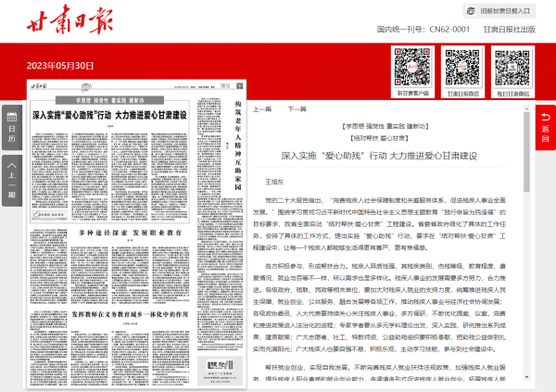This screenshot has width=556, height=392.
Task: Click the 每日甘肃微信 QR code
Action: (x=512, y=67)
